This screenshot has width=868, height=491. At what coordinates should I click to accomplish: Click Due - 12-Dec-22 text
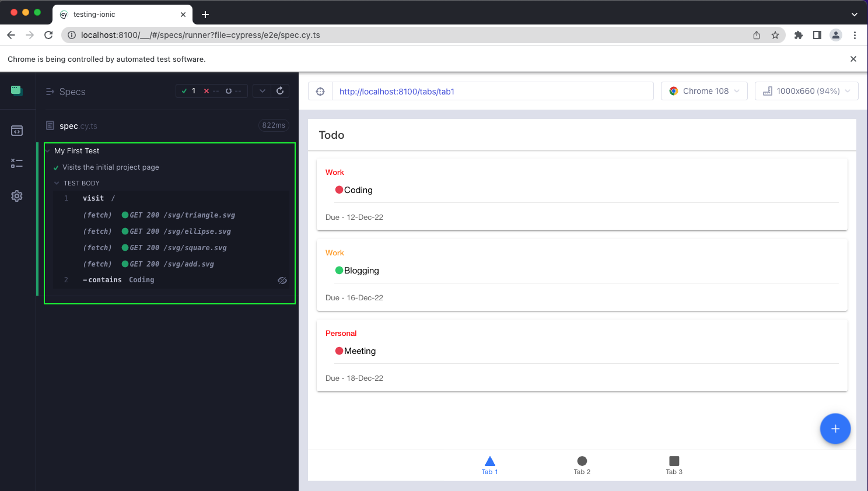pyautogui.click(x=354, y=217)
